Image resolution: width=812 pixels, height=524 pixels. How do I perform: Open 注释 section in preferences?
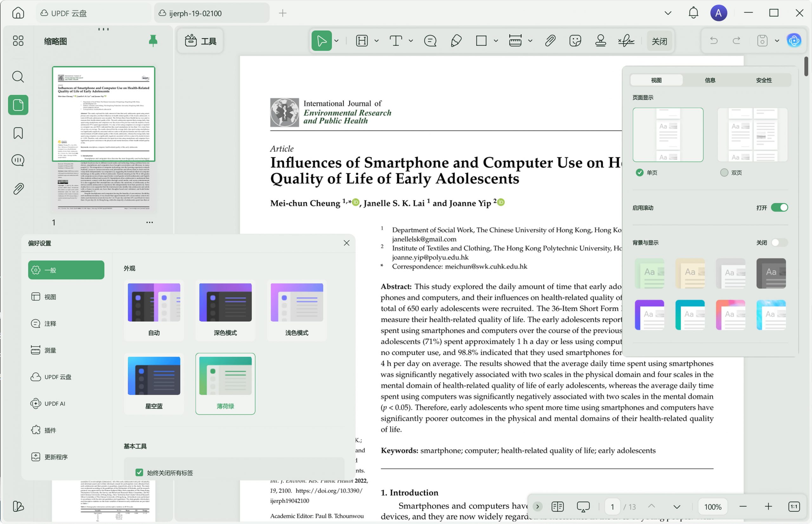50,324
